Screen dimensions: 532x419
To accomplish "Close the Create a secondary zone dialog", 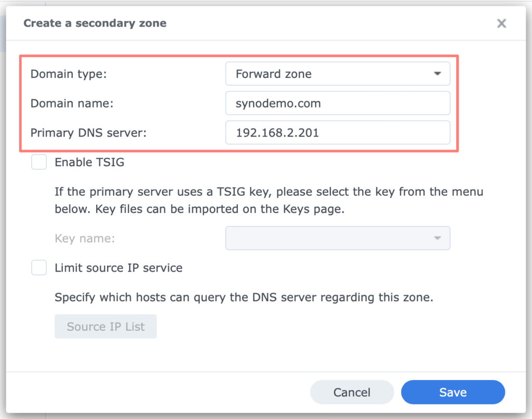I will click(x=501, y=23).
